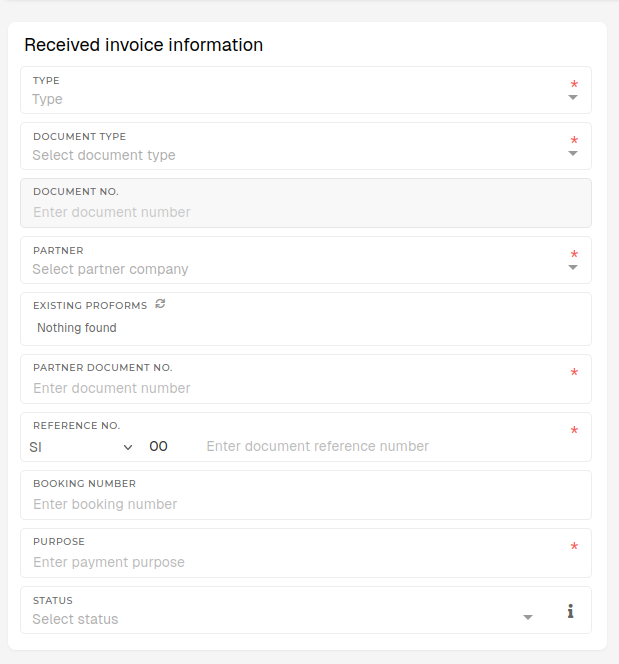Viewport: 619px width, 664px height.
Task: Click the 00 reference model field
Action: (159, 446)
